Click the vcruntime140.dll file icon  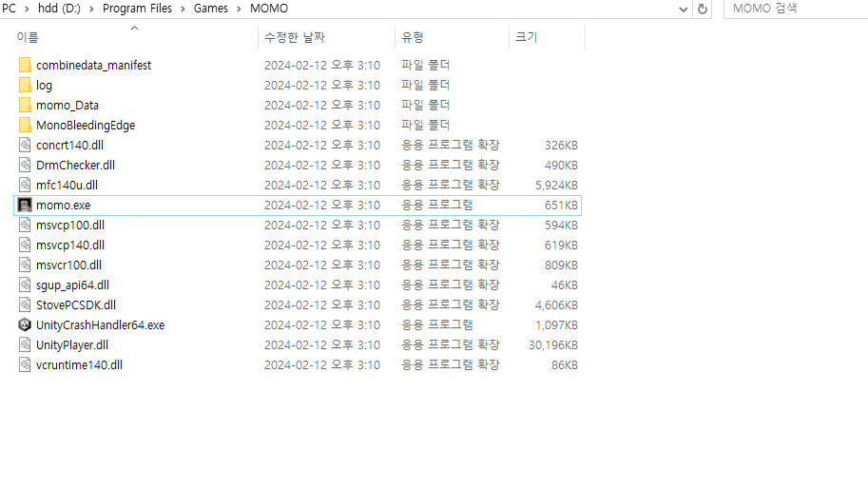[x=25, y=364]
